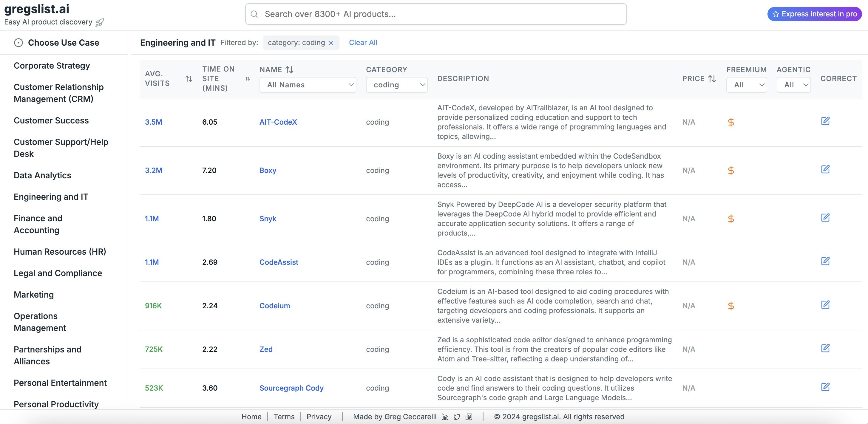Open the Agentic All dropdown
The width and height of the screenshot is (868, 424).
[793, 85]
